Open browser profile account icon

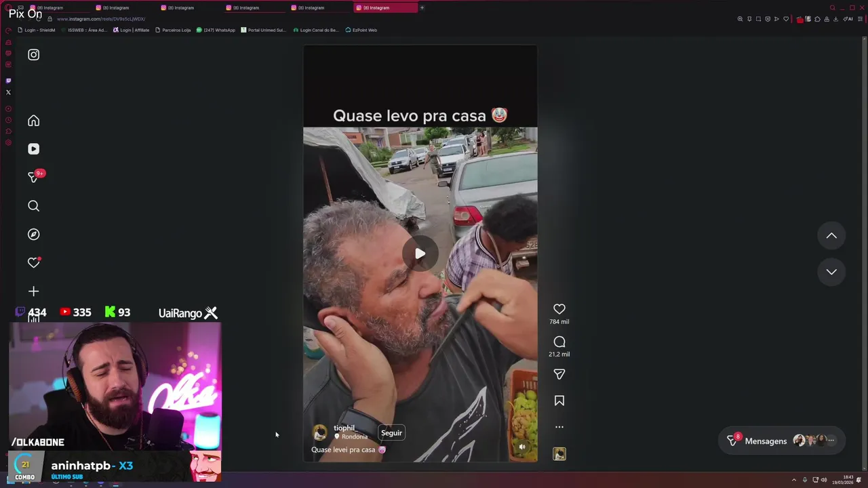[827, 19]
